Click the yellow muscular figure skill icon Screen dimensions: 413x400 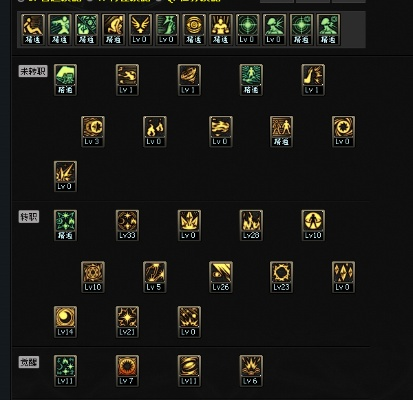pyautogui.click(x=221, y=29)
